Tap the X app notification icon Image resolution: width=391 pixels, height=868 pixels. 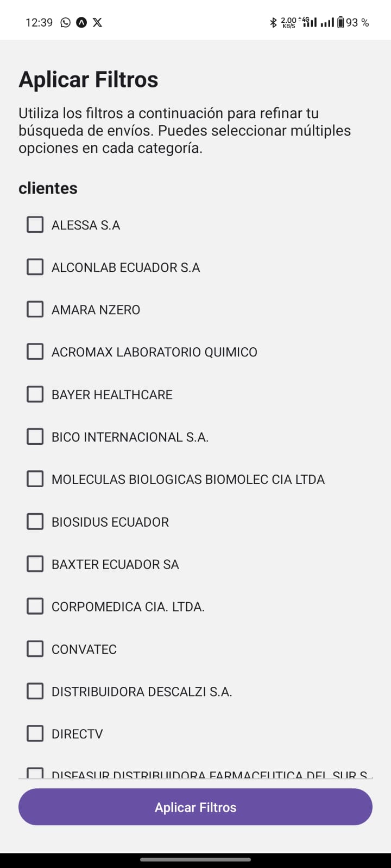pyautogui.click(x=97, y=22)
